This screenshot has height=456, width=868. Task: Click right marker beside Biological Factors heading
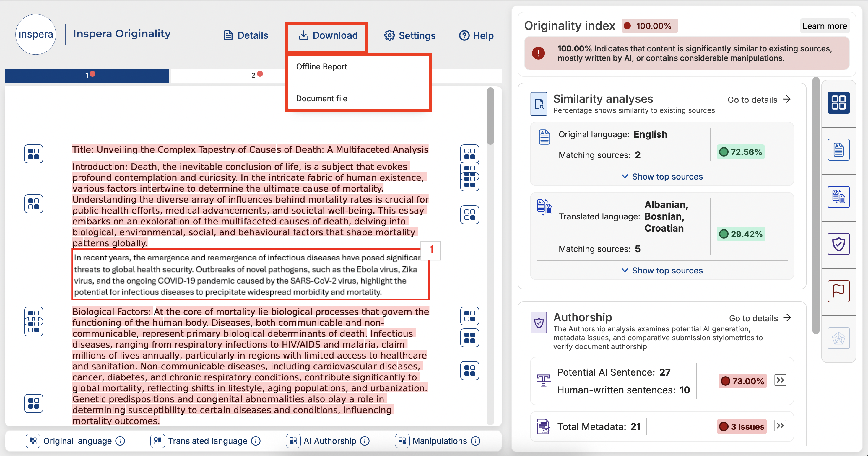point(469,316)
